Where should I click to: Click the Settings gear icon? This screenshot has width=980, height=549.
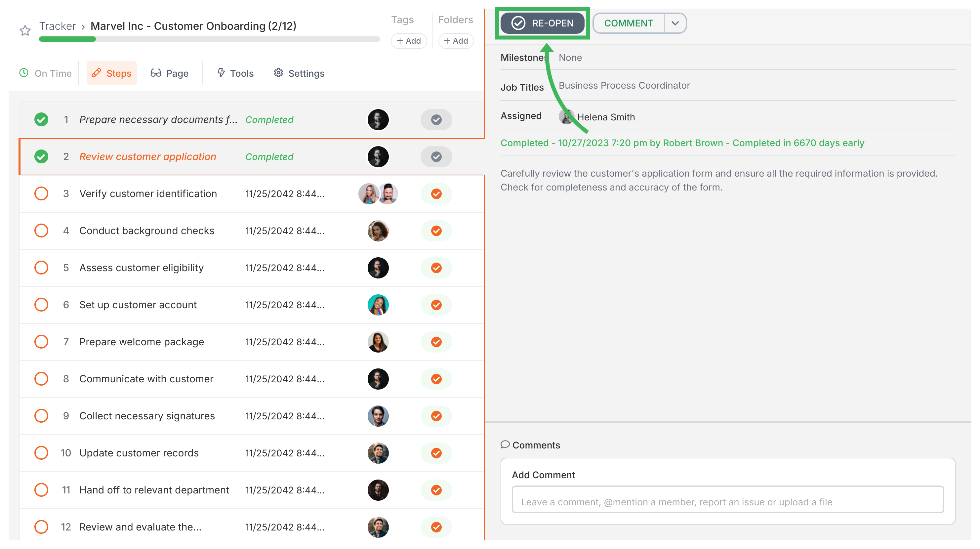coord(278,73)
